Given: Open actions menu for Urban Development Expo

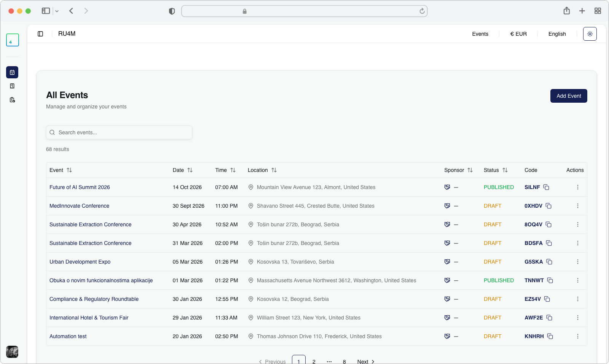Looking at the screenshot, I should 577,262.
